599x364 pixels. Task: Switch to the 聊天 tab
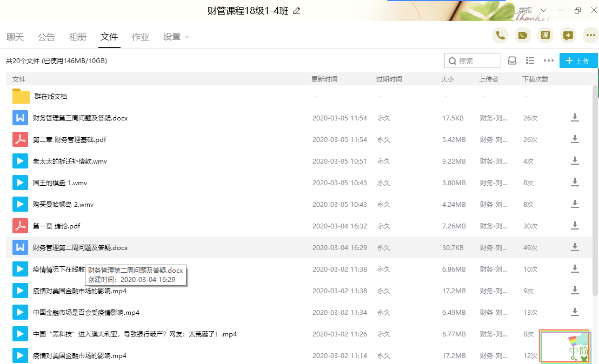15,37
